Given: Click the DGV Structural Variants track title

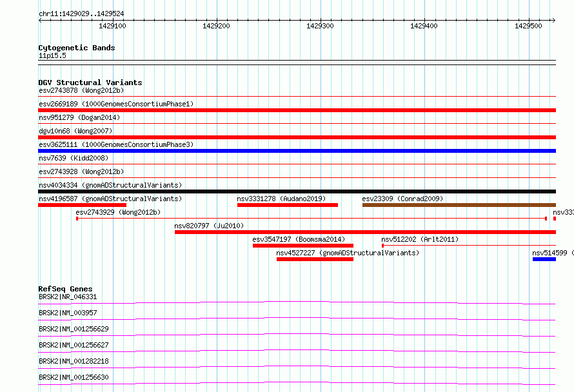Looking at the screenshot, I should click(90, 83).
